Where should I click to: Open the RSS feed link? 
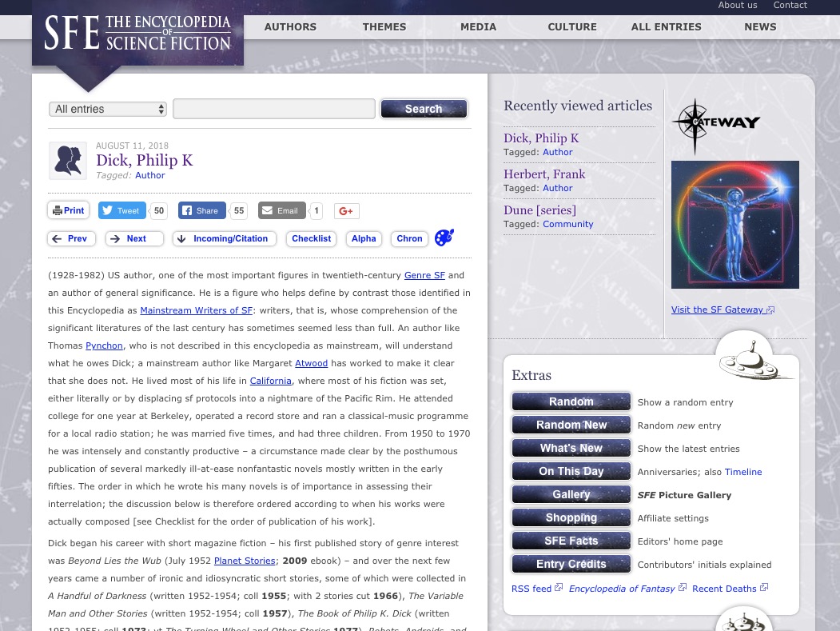[x=537, y=589]
